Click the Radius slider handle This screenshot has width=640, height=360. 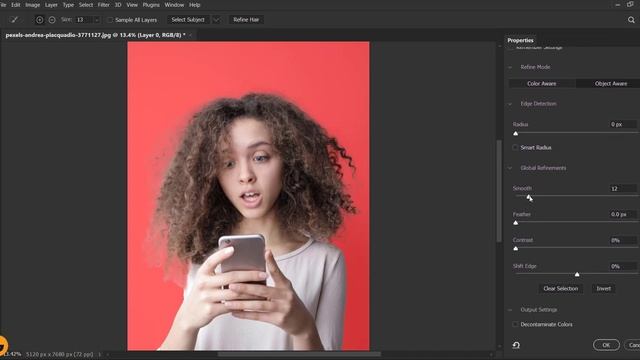[516, 133]
